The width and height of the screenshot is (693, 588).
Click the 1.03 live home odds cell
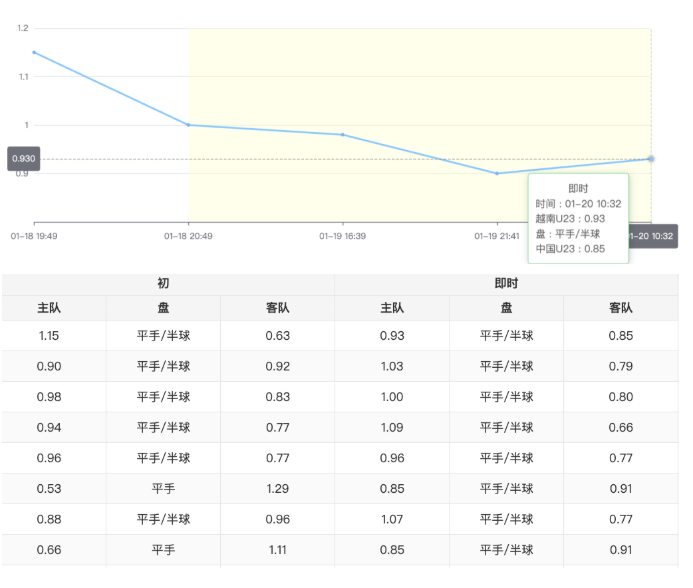pos(392,367)
